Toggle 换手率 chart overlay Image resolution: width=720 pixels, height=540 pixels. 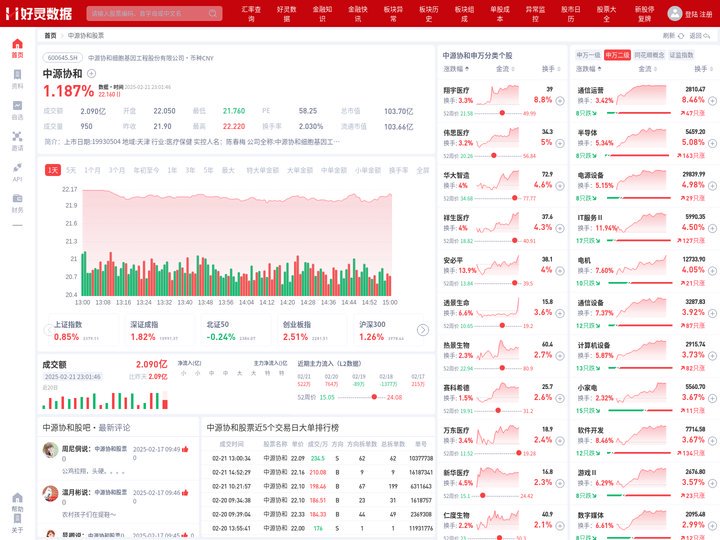pyautogui.click(x=399, y=170)
